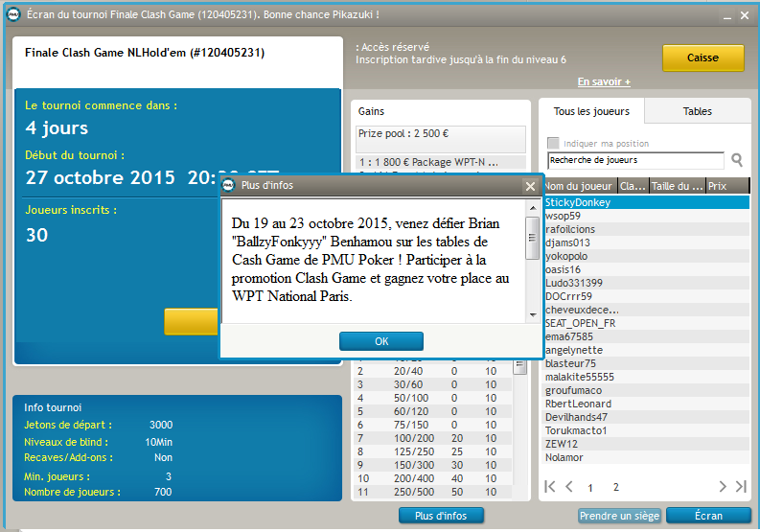Select player cheveuxdece...
Viewport: 760px width, 532px height.
(x=646, y=310)
